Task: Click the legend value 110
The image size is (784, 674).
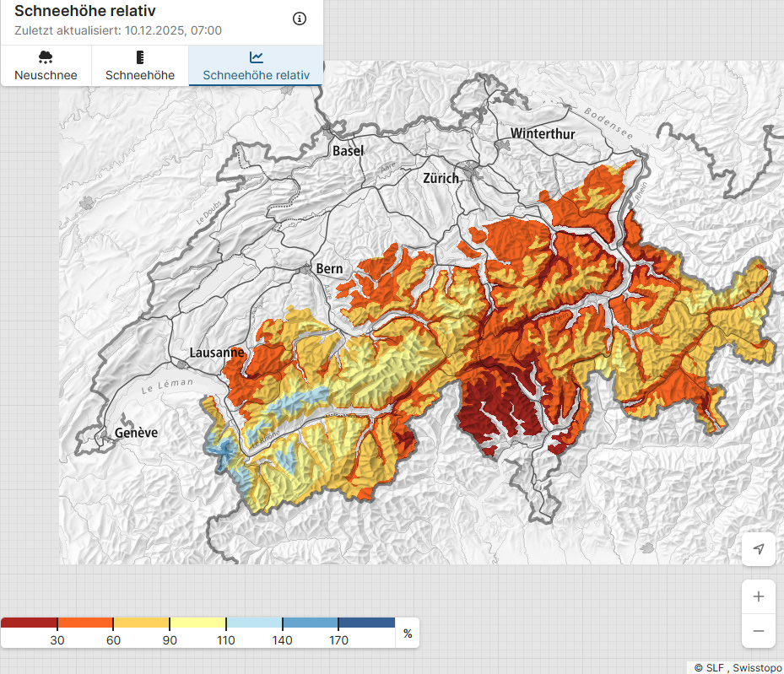Action: click(226, 640)
